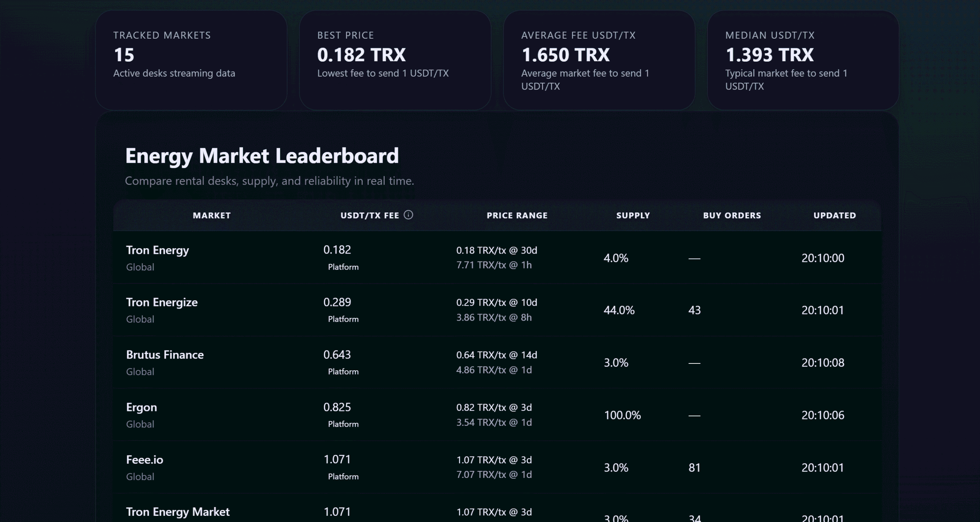Select the "1.071" fee in Feee.io row
The height and width of the screenshot is (522, 980).
click(337, 459)
